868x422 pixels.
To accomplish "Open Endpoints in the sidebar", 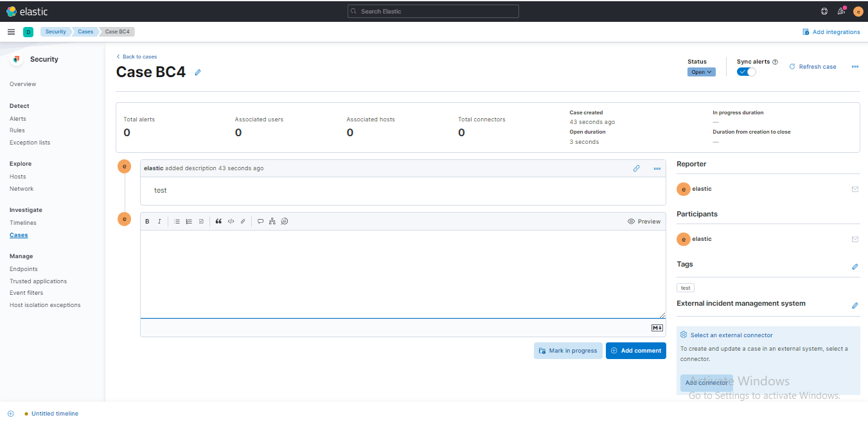I will [x=24, y=269].
